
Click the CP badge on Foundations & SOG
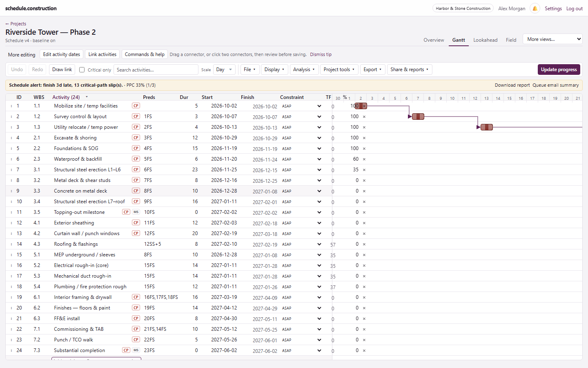136,148
